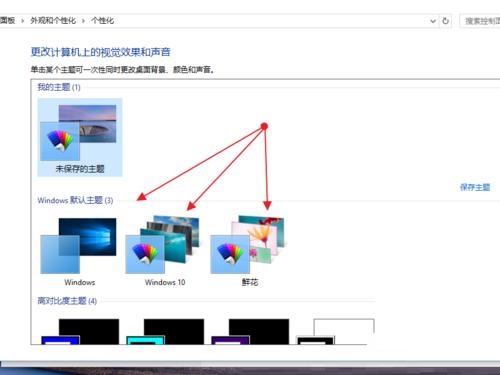Click the 我的主题 (1) group header

click(x=59, y=87)
